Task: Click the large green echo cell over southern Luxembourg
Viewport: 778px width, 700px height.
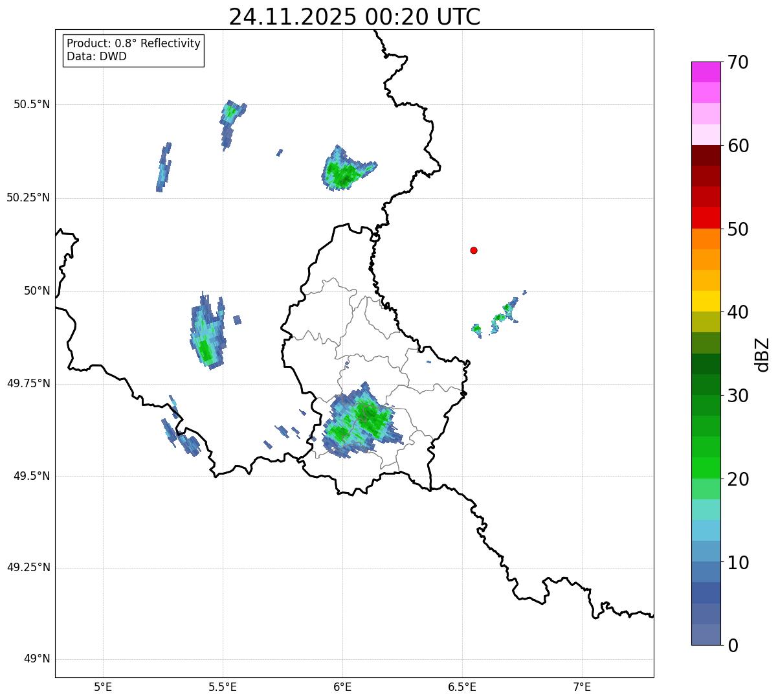Action: pyautogui.click(x=362, y=420)
